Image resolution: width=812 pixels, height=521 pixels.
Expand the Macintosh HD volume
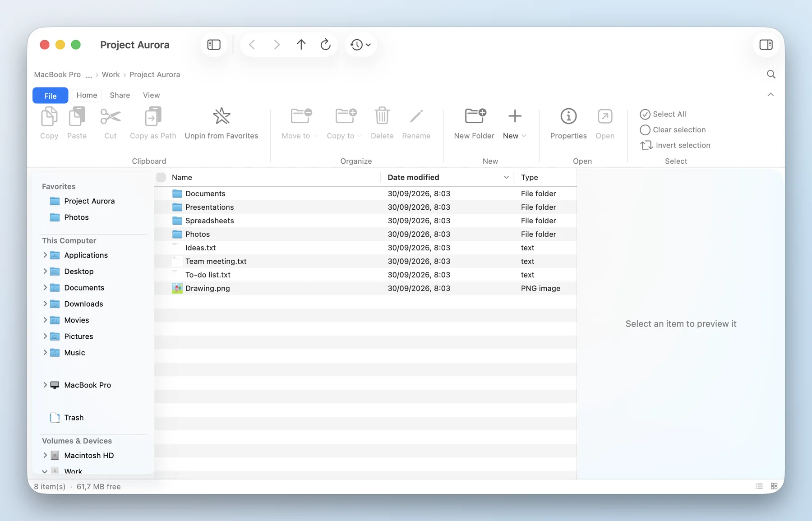coord(45,455)
